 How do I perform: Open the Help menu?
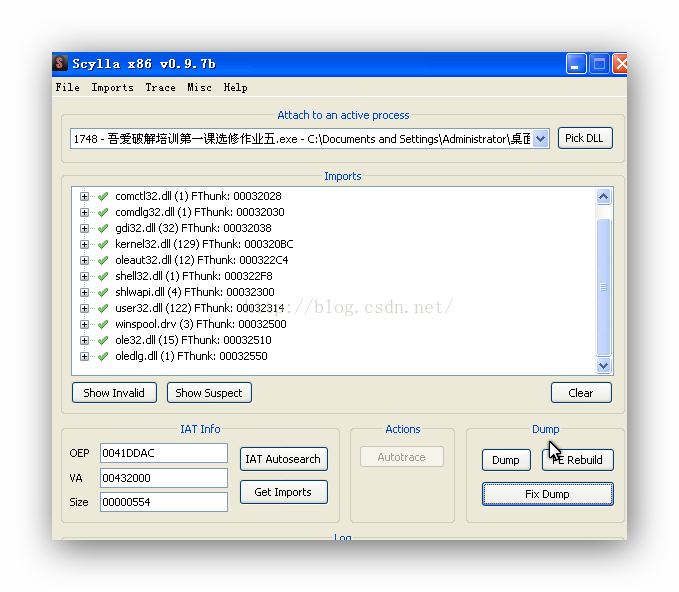pyautogui.click(x=235, y=87)
